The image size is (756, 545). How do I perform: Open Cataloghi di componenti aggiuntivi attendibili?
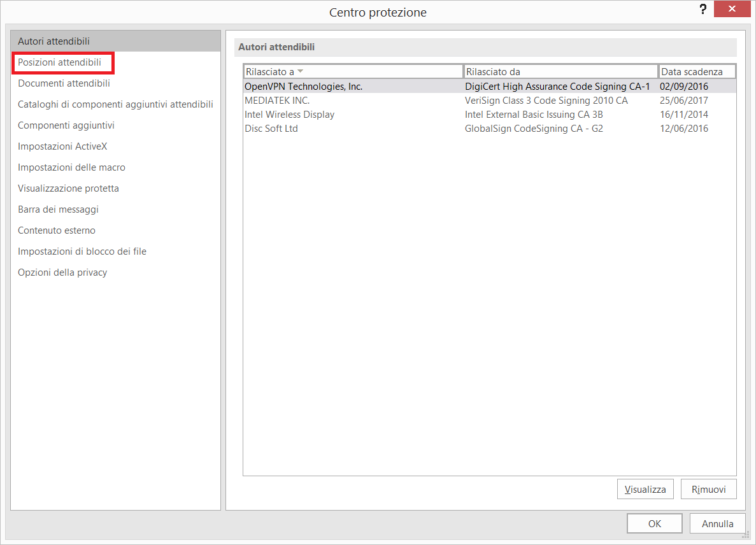[x=115, y=104]
